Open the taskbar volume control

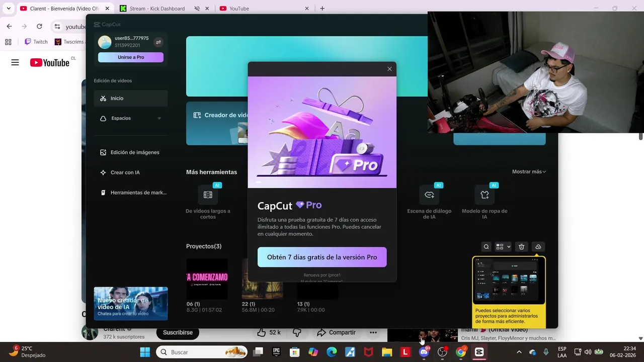(x=588, y=352)
